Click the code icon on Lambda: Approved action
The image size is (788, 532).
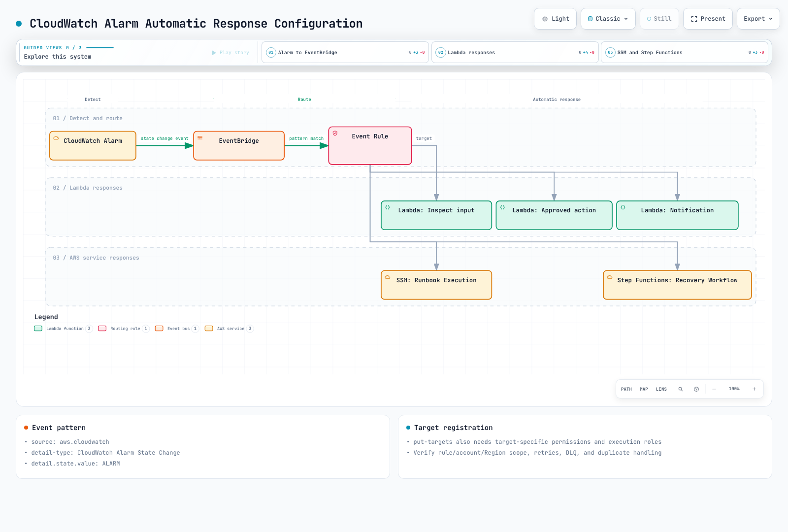click(x=502, y=207)
